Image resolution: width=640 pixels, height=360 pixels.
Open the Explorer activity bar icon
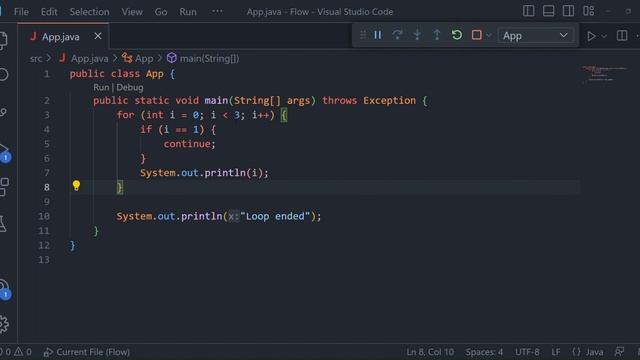(3, 40)
